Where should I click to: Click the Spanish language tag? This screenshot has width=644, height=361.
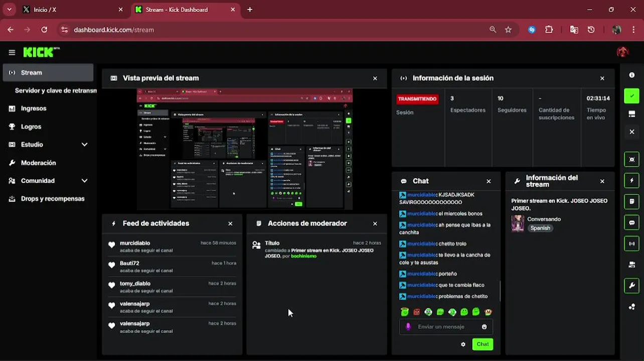click(540, 228)
